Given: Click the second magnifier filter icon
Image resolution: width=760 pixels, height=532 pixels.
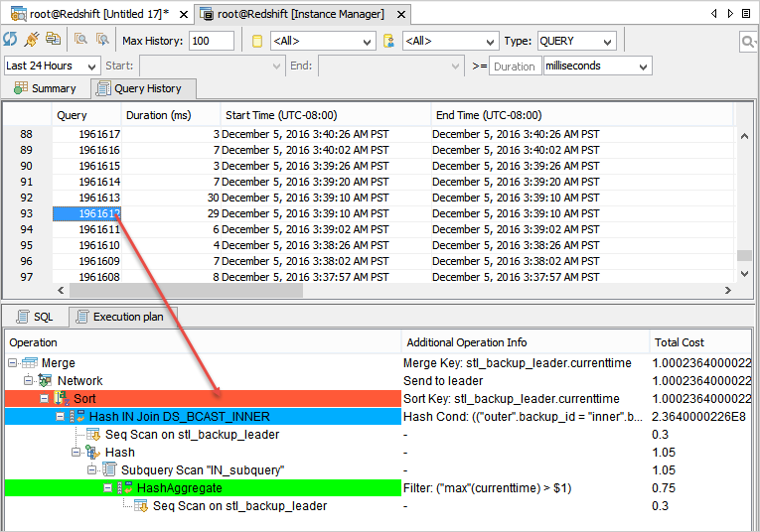Looking at the screenshot, I should [102, 40].
